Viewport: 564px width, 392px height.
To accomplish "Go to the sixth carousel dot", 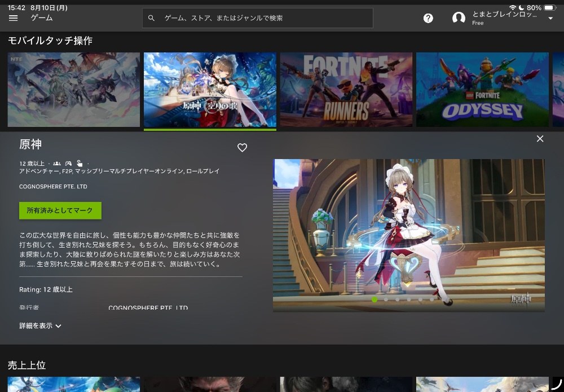I will coord(432,299).
